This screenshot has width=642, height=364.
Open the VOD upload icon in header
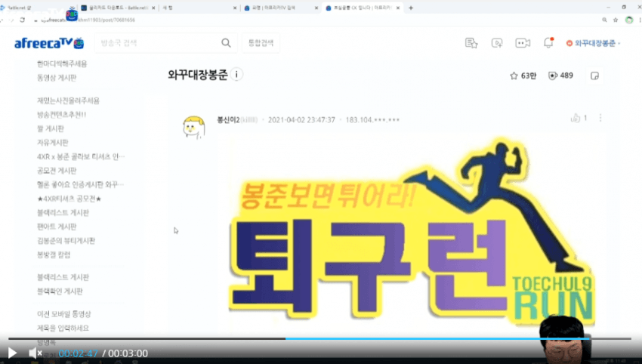pyautogui.click(x=497, y=43)
